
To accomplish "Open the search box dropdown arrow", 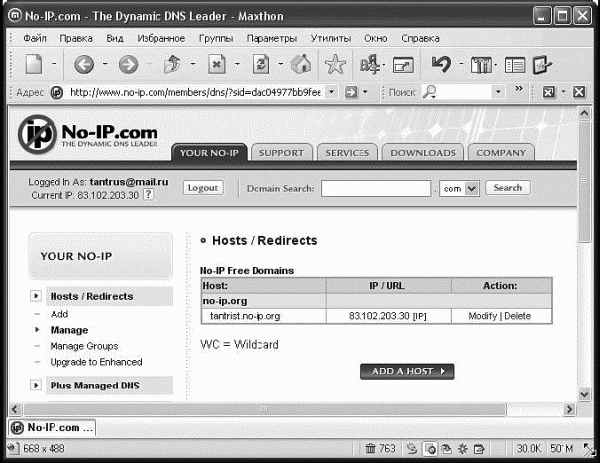I will (x=498, y=92).
